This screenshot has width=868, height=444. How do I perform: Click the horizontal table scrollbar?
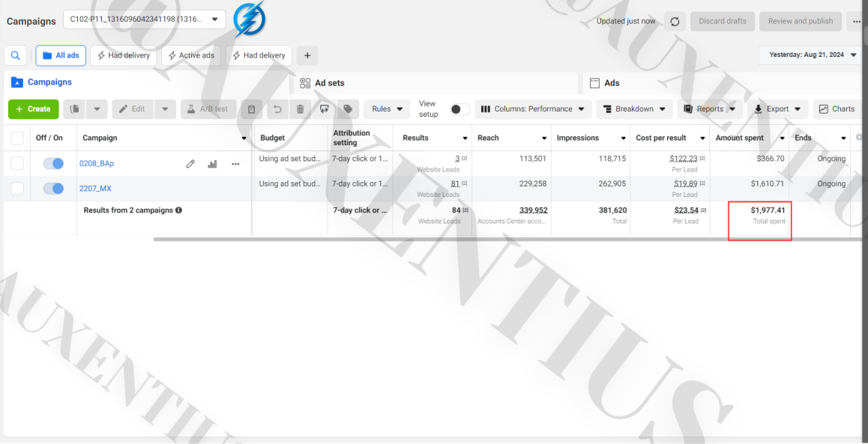(x=507, y=240)
